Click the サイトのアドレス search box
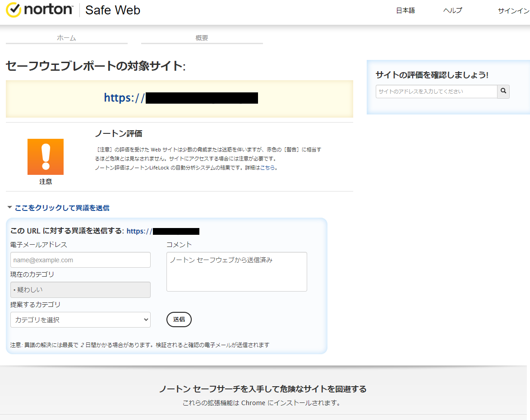Image resolution: width=530 pixels, height=420 pixels. [x=436, y=91]
